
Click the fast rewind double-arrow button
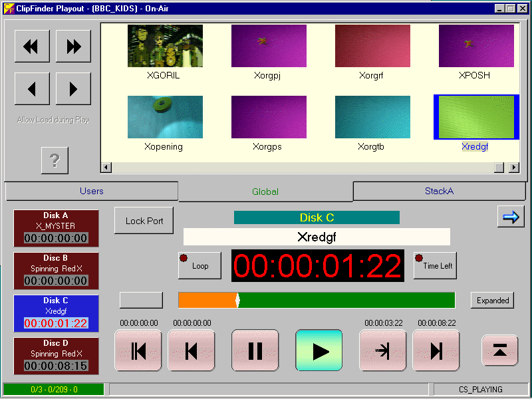(x=31, y=47)
